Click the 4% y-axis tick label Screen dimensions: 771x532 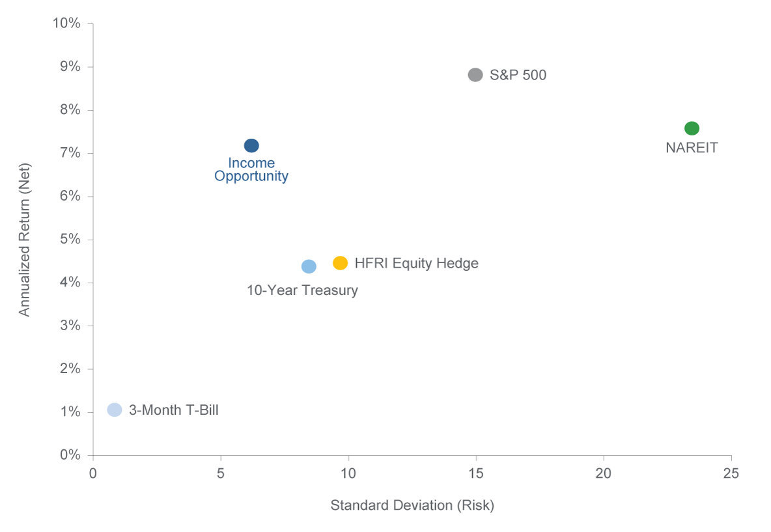[x=70, y=282]
